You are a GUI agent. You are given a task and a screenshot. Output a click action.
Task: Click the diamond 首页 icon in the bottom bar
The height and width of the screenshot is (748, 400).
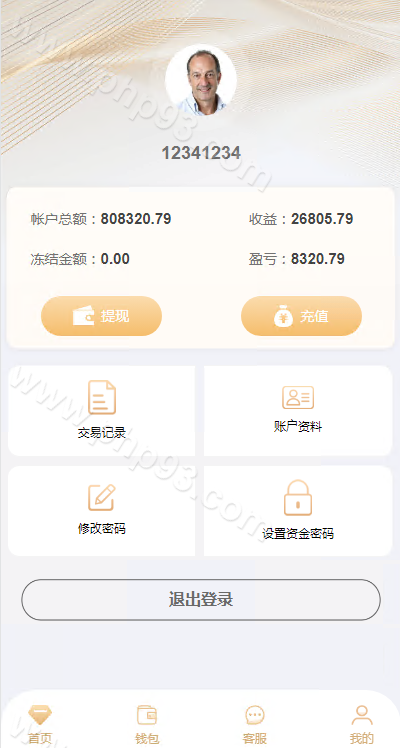click(40, 715)
